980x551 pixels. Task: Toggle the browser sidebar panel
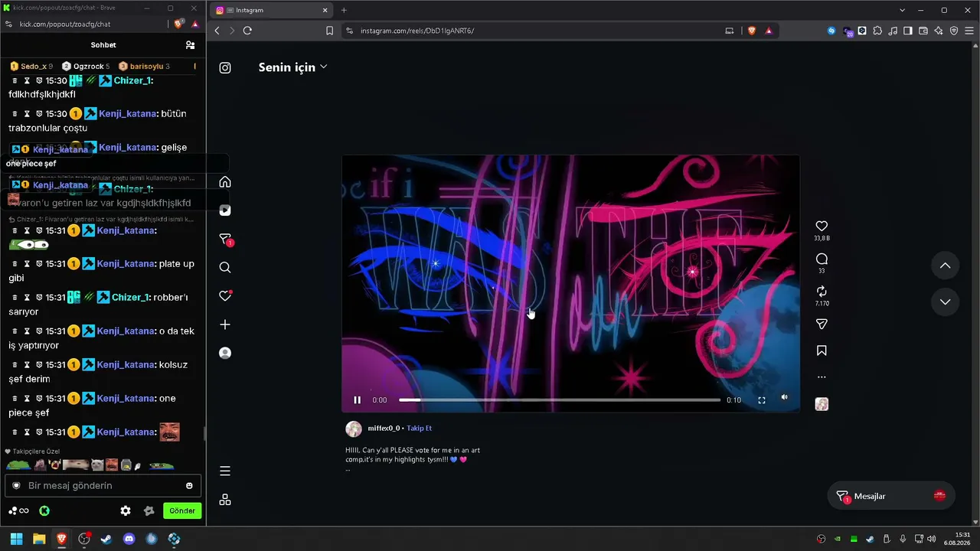pos(908,31)
